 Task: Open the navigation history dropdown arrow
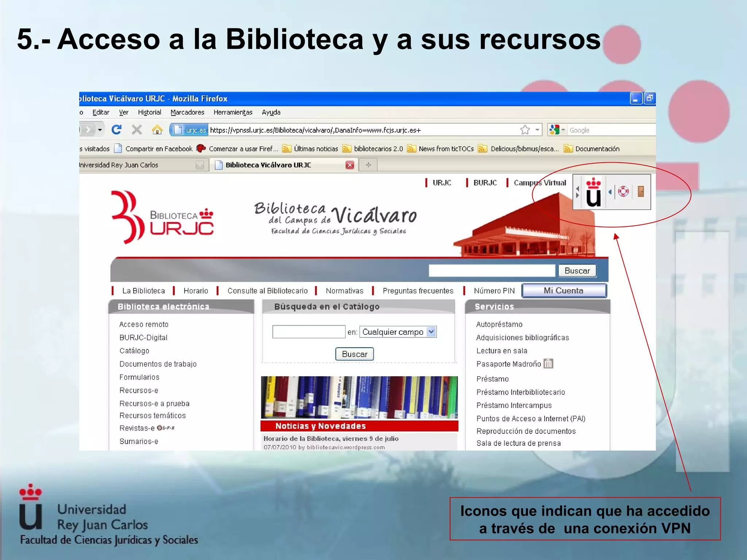(100, 130)
